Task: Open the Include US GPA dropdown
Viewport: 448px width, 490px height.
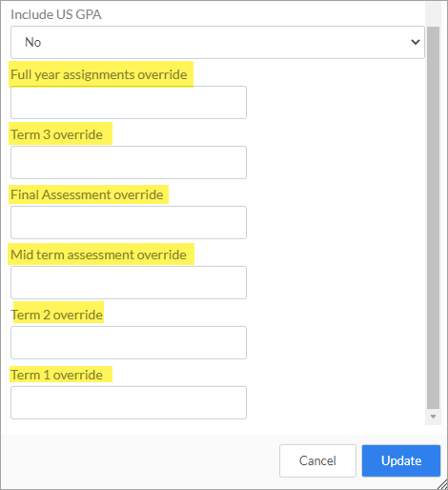Action: click(x=217, y=42)
